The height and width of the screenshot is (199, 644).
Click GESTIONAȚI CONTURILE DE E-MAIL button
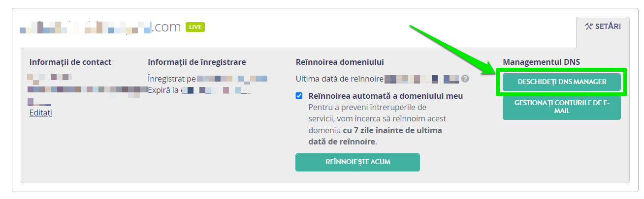[562, 107]
